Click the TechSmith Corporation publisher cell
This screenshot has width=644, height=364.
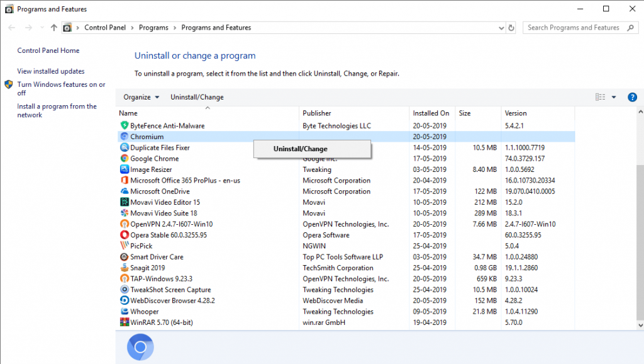[x=338, y=268]
